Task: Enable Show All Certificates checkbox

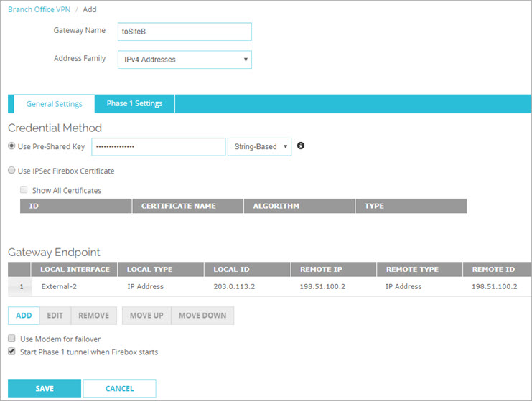Action: coord(24,190)
